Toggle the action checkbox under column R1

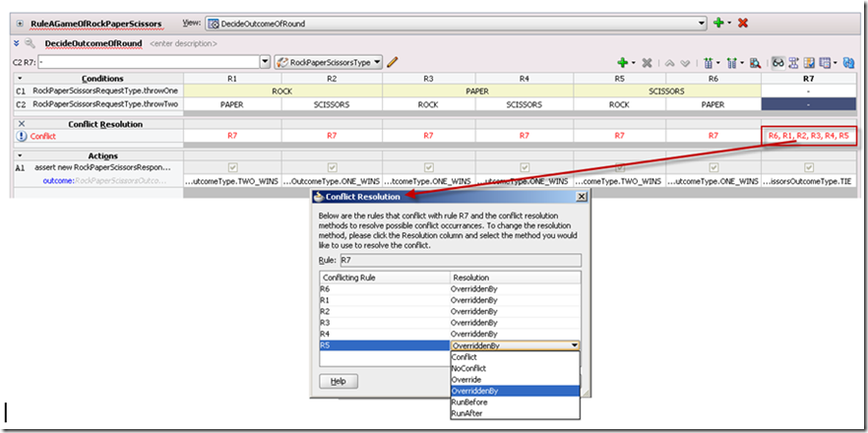coord(231,167)
